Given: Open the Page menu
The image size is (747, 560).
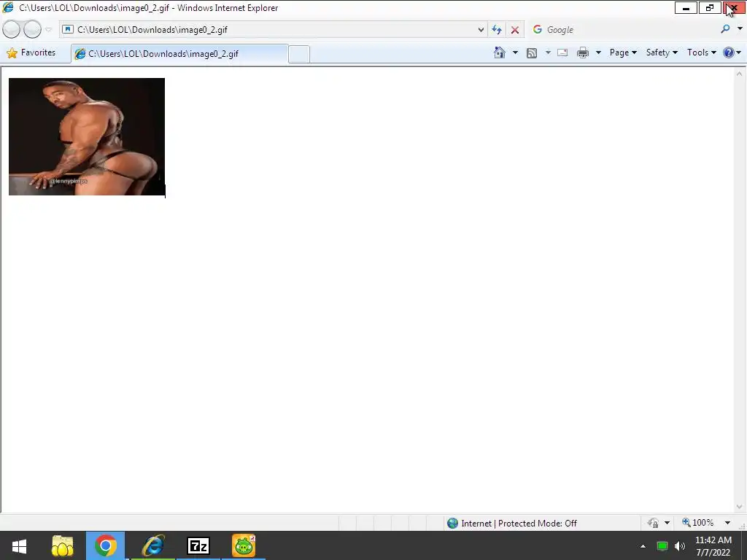Looking at the screenshot, I should click(623, 52).
